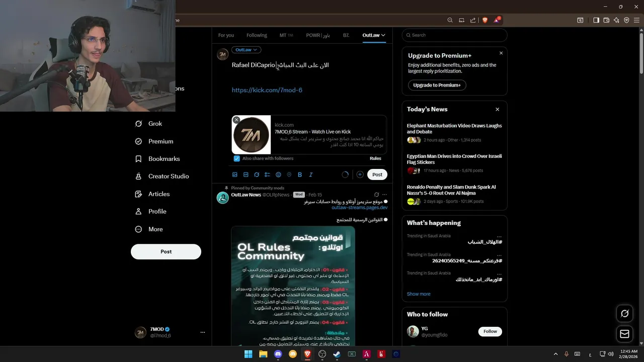Open Bookmarks from the left sidebar
This screenshot has height=362, width=644.
(157, 159)
